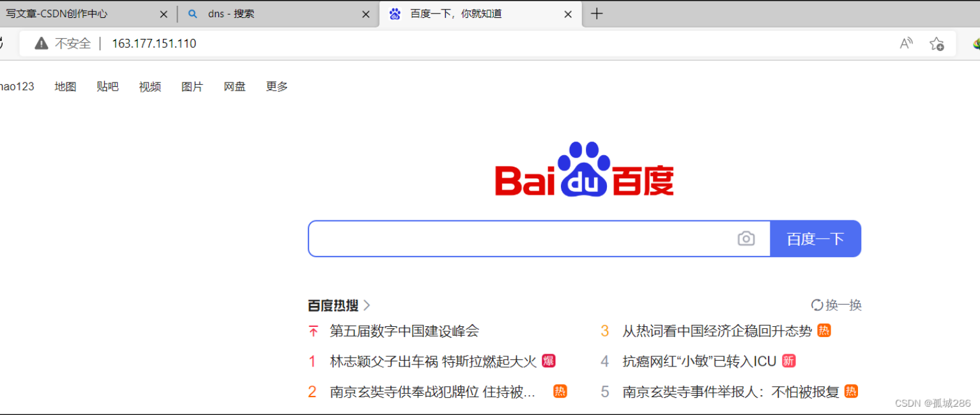
Task: Click the read aloud icon in address bar
Action: click(x=906, y=43)
